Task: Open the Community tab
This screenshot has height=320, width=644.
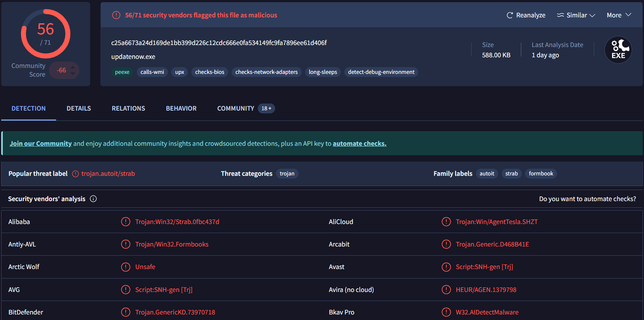Action: coord(236,108)
